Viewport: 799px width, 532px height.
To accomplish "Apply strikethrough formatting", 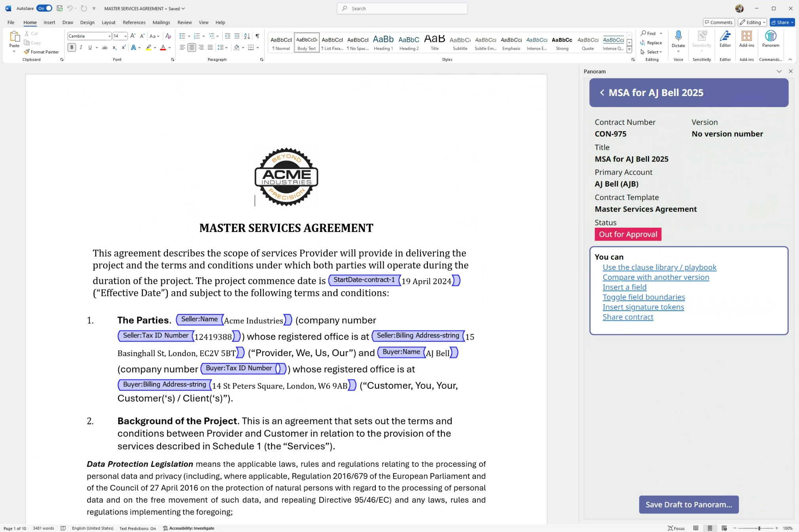I will pyautogui.click(x=104, y=47).
